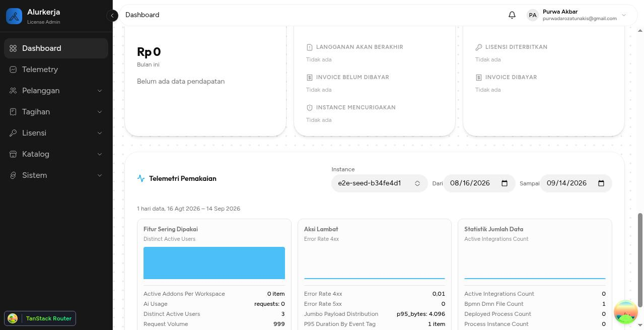Image resolution: width=644 pixels, height=330 pixels.
Task: Click the P95 Duration By Event Tag row
Action: click(375, 324)
